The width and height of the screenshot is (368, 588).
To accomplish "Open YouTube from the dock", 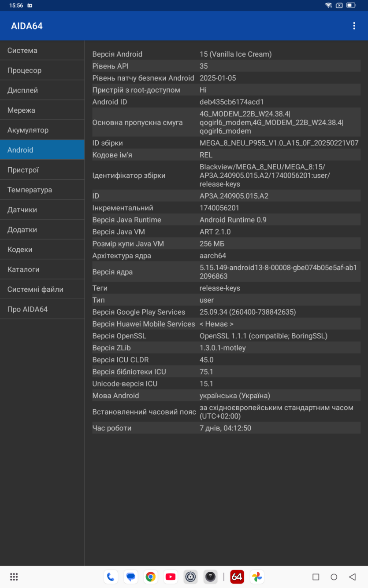I will 171,577.
